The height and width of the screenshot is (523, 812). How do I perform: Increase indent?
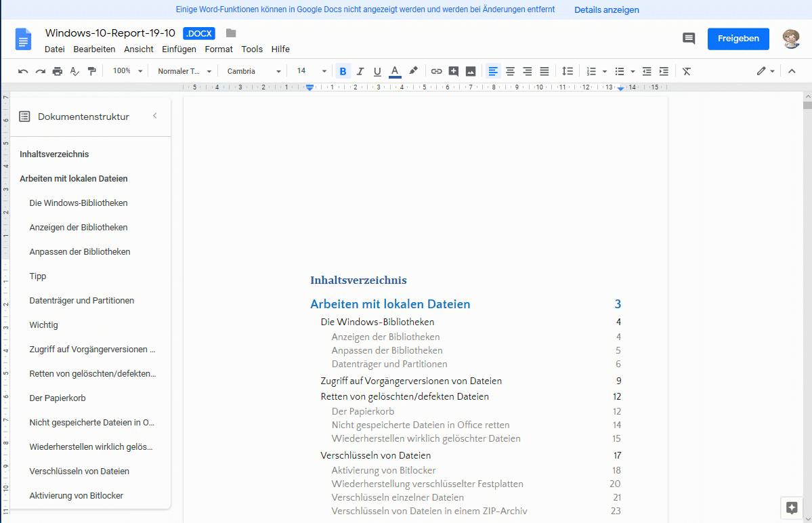tap(664, 71)
